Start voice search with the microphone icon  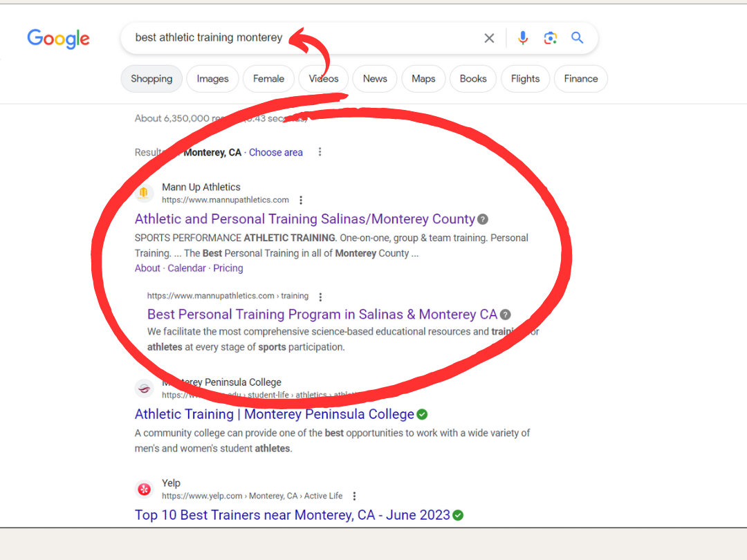click(x=523, y=37)
